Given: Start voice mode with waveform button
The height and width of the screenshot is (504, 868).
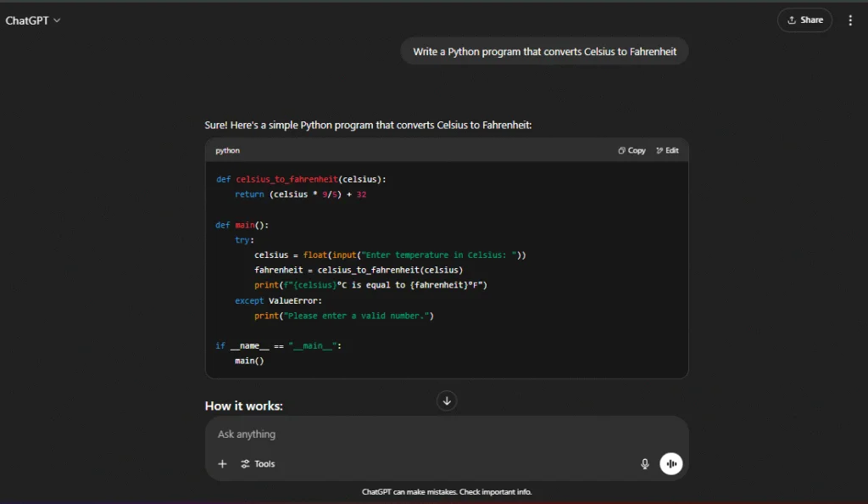Looking at the screenshot, I should pyautogui.click(x=671, y=463).
